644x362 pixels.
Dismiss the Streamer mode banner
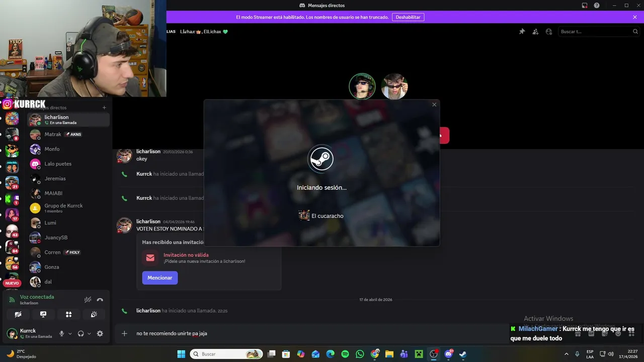coord(635,17)
